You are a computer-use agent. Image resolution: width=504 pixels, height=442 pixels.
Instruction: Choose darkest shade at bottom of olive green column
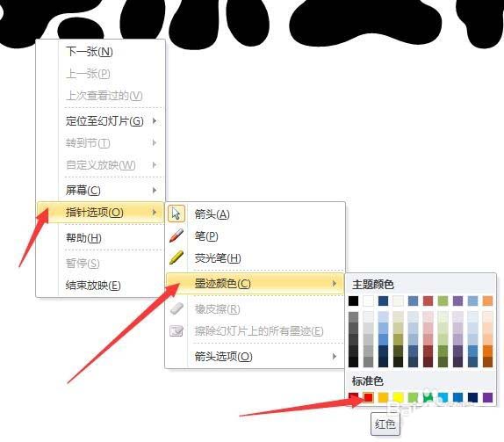click(443, 362)
